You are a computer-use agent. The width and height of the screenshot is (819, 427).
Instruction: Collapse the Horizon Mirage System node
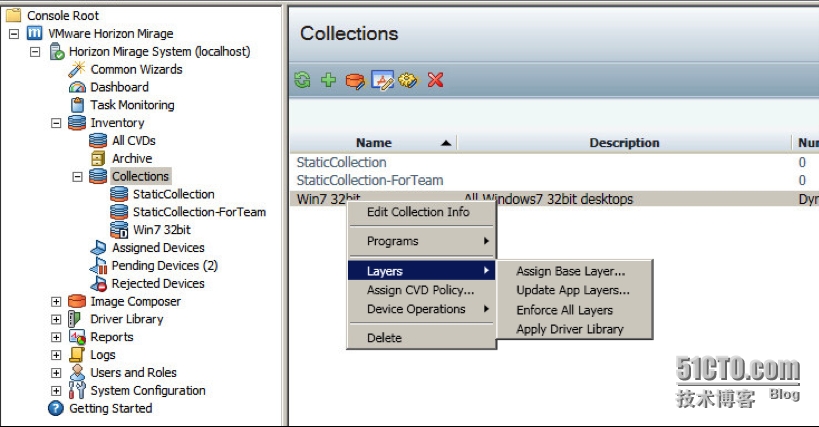[x=35, y=52]
